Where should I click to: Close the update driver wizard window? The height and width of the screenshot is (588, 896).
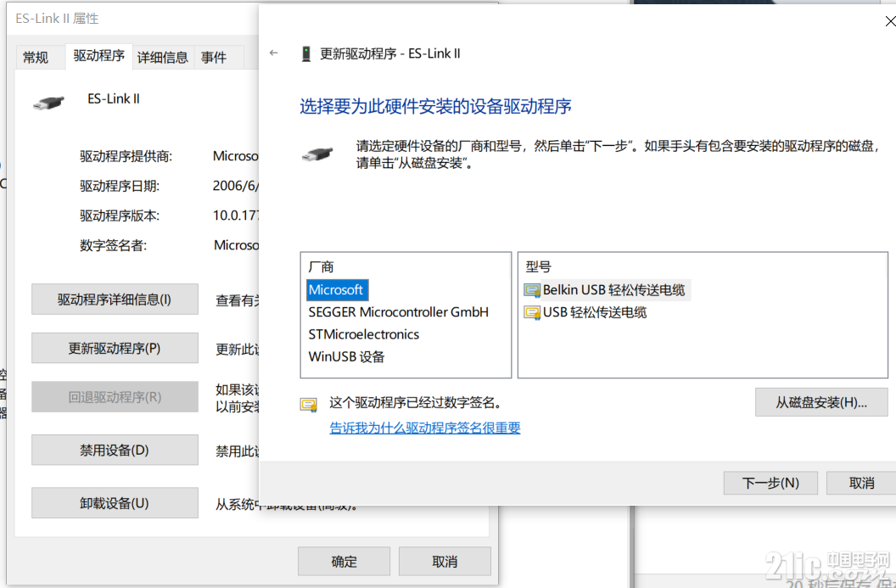tap(890, 22)
